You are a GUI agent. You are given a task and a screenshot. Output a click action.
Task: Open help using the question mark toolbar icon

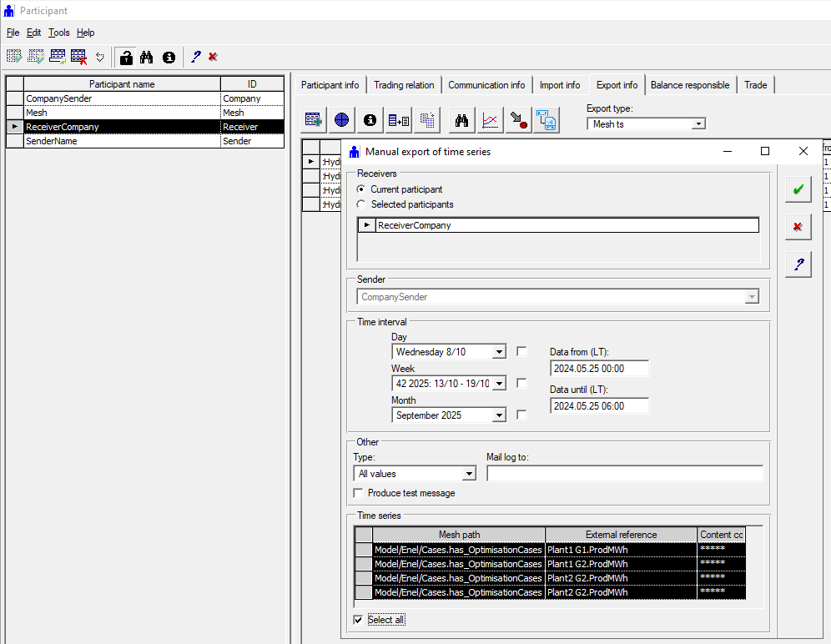coord(195,57)
